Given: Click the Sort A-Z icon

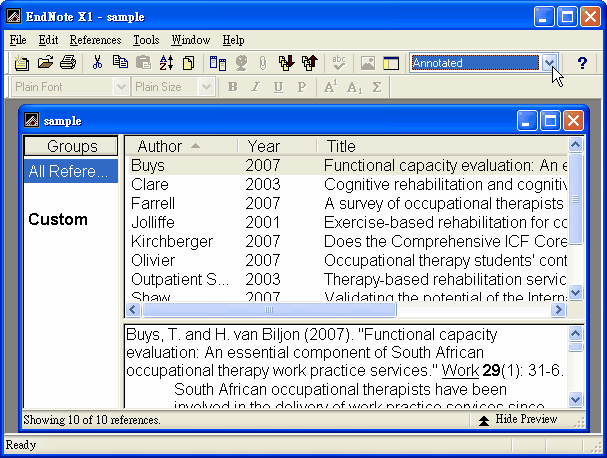Looking at the screenshot, I should (166, 62).
